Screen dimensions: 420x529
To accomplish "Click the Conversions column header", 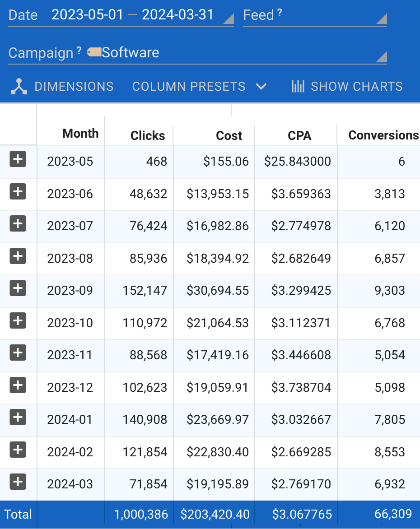I will pyautogui.click(x=383, y=135).
